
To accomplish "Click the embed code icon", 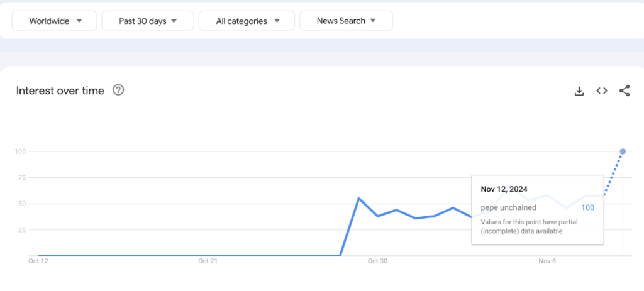I will point(602,91).
